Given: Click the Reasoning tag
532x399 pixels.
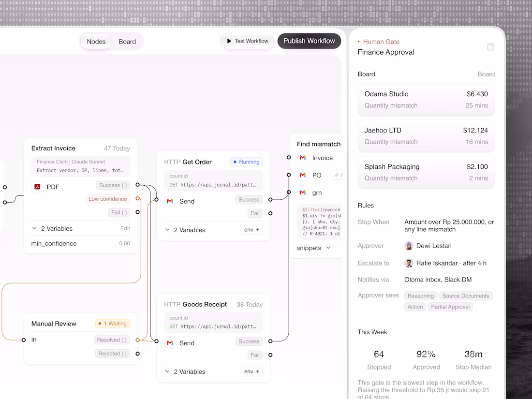Looking at the screenshot, I should pos(421,296).
